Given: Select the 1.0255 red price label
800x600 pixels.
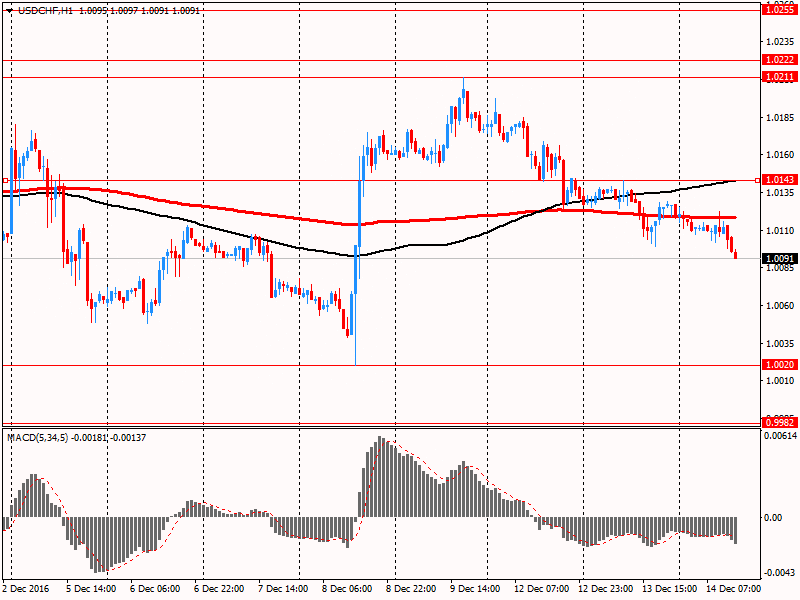Looking at the screenshot, I should pos(778,9).
